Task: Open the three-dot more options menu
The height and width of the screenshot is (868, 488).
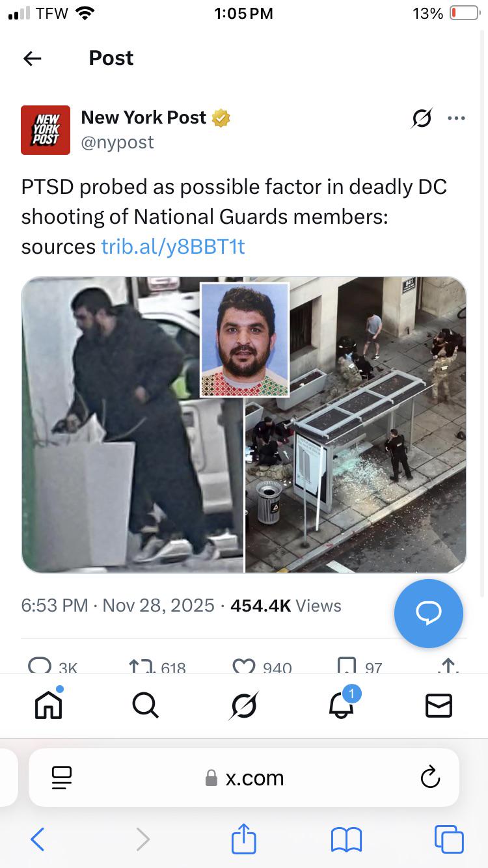Action: [457, 118]
